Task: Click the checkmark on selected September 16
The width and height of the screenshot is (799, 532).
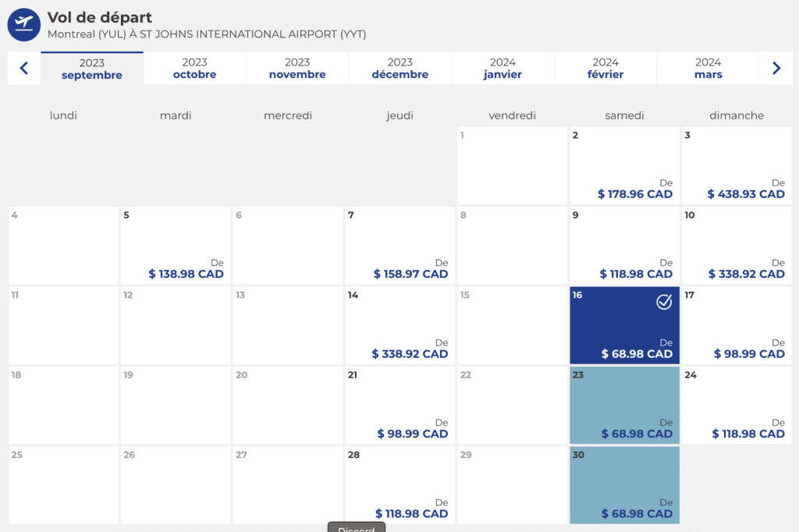Action: [663, 302]
